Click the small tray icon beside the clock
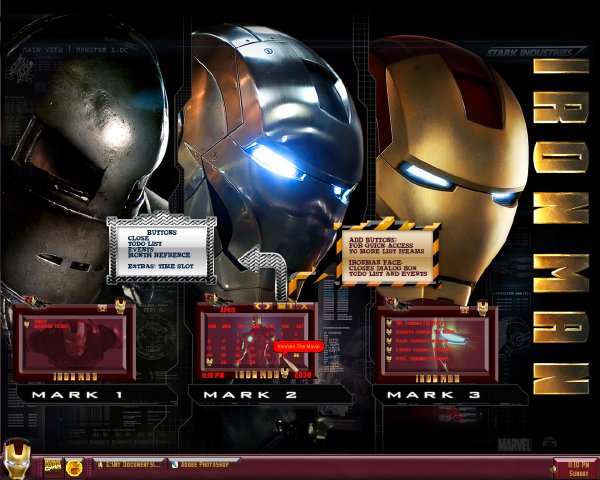The width and height of the screenshot is (600, 480). point(551,469)
